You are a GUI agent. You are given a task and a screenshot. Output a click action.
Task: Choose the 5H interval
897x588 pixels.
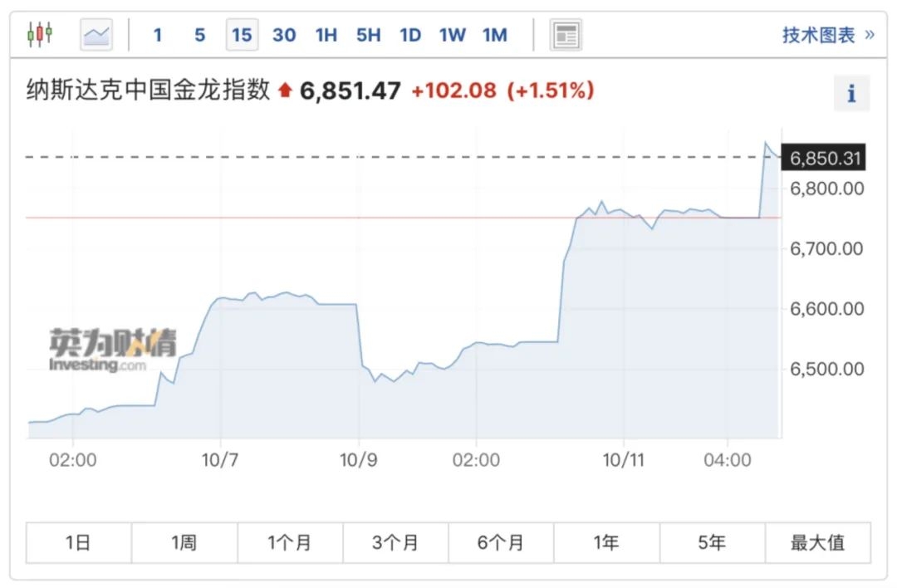369,35
